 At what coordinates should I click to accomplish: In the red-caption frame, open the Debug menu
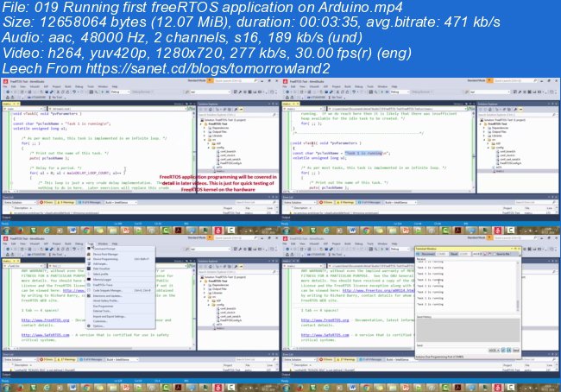point(79,86)
